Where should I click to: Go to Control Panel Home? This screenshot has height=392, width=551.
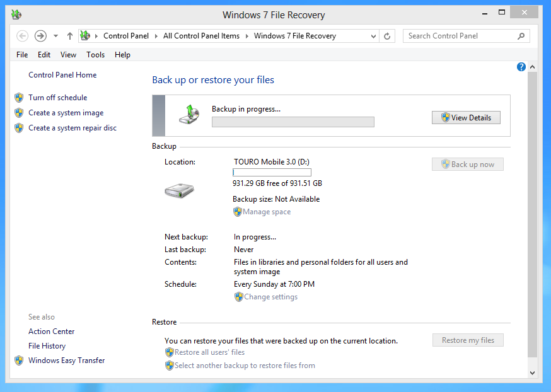pyautogui.click(x=62, y=75)
